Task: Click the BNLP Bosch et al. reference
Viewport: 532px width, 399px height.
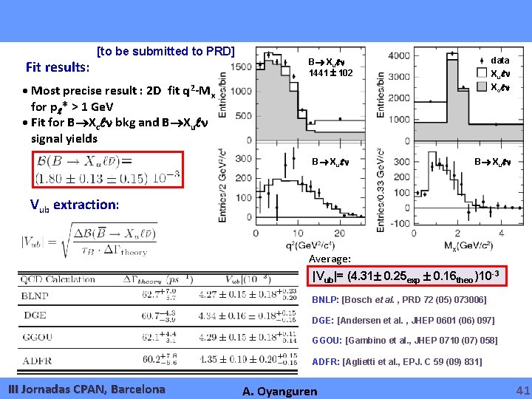Action: 399,300
